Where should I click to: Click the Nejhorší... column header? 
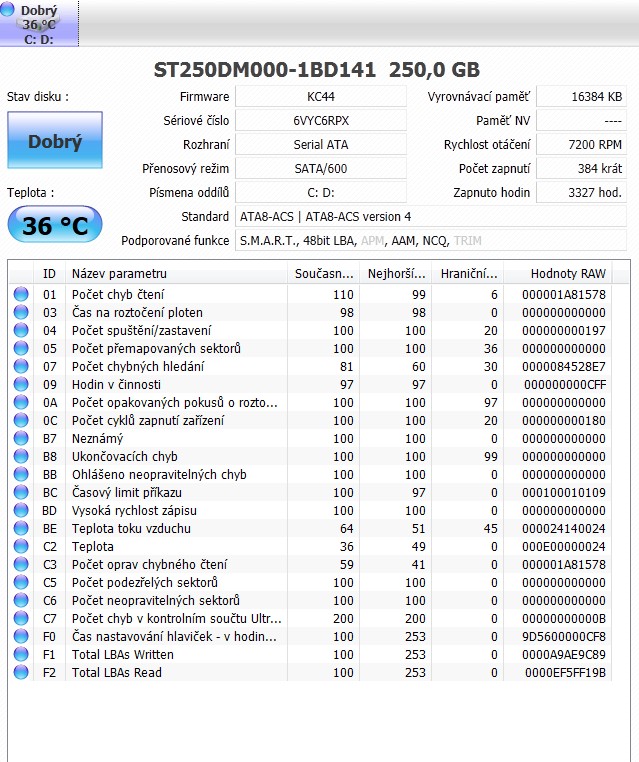coord(396,274)
